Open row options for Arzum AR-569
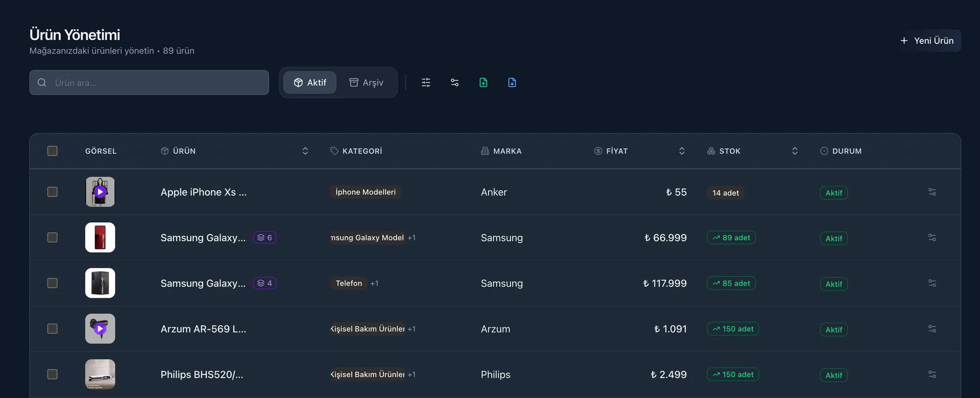 tap(932, 329)
